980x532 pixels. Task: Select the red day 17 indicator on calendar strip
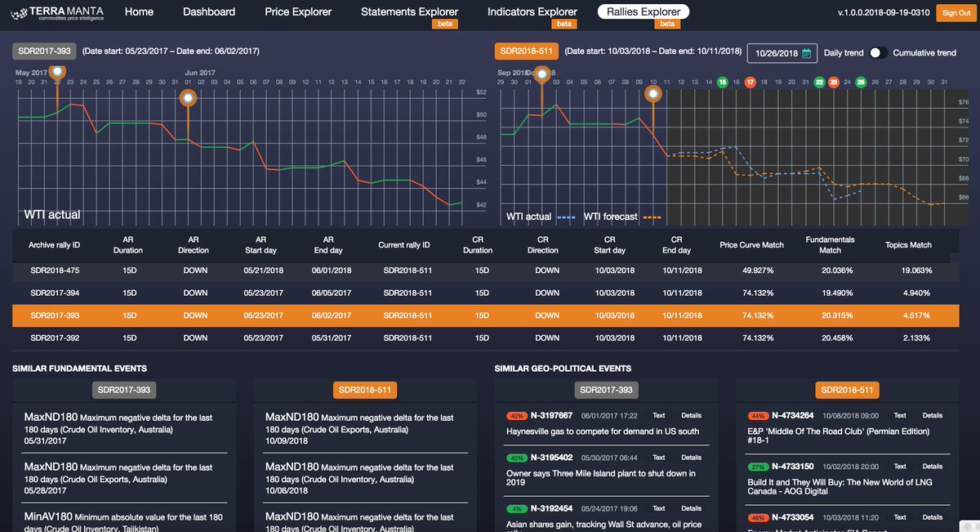[750, 82]
